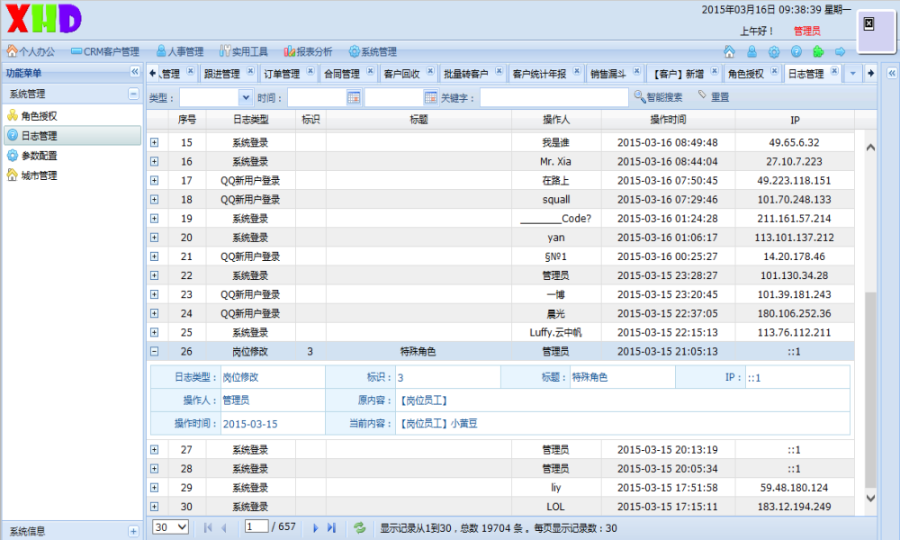Open the gear settings icon in top-right toolbar

774,52
